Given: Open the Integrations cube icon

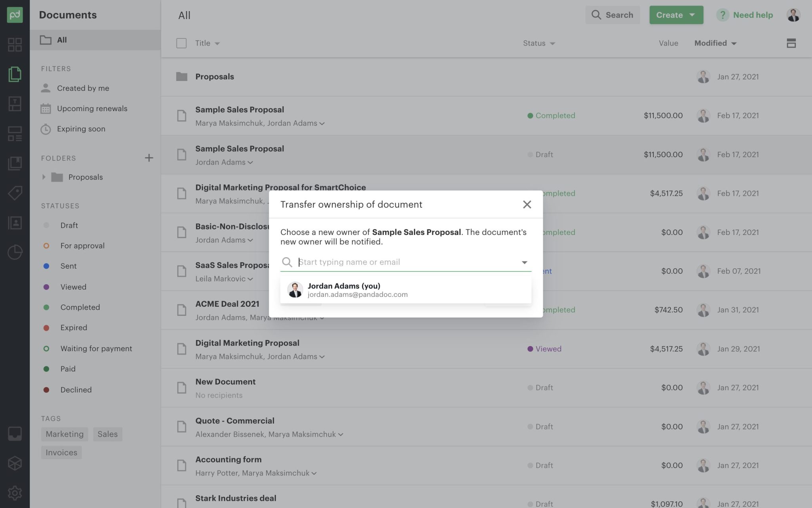Looking at the screenshot, I should tap(15, 462).
